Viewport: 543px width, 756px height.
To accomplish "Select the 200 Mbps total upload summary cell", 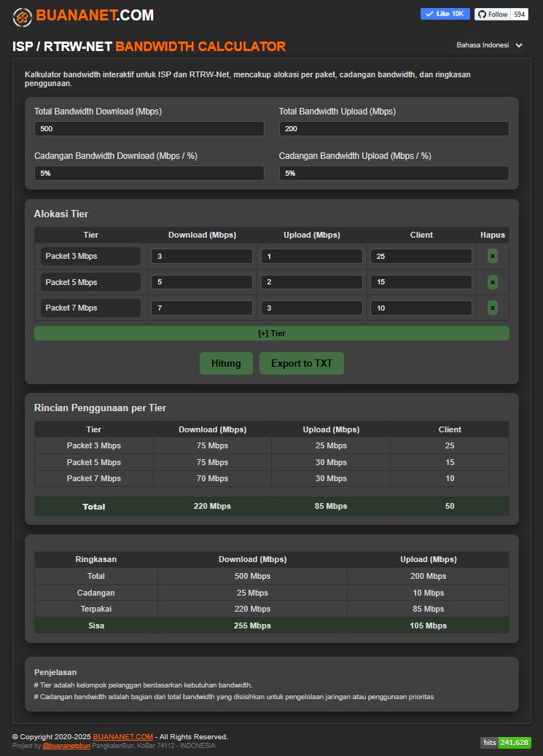I will (429, 576).
